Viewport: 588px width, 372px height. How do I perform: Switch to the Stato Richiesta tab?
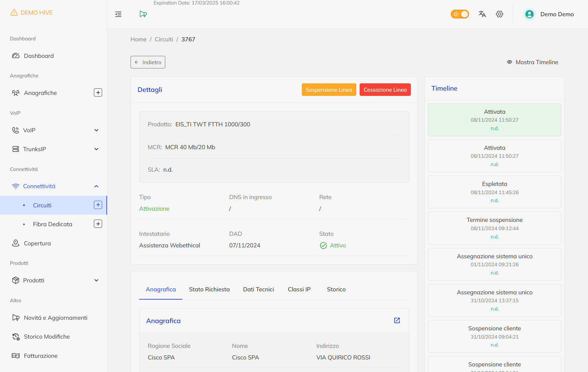click(x=209, y=289)
